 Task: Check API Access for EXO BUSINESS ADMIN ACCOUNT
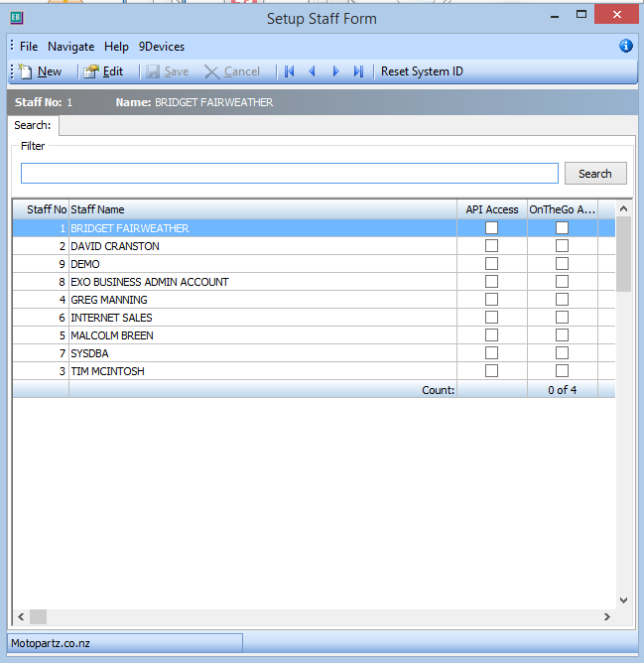pyautogui.click(x=491, y=281)
